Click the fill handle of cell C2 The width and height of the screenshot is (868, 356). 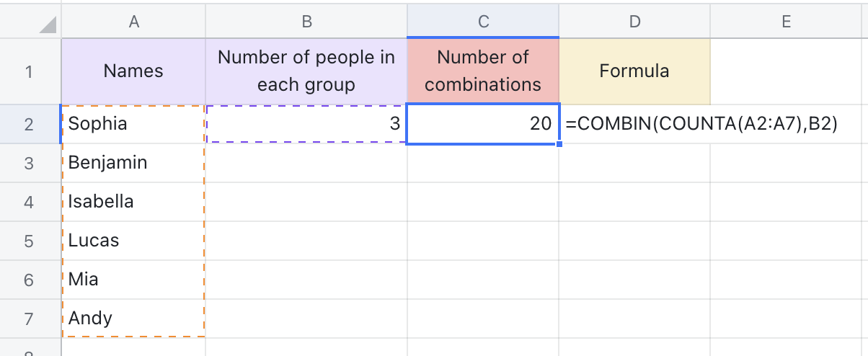coord(559,144)
